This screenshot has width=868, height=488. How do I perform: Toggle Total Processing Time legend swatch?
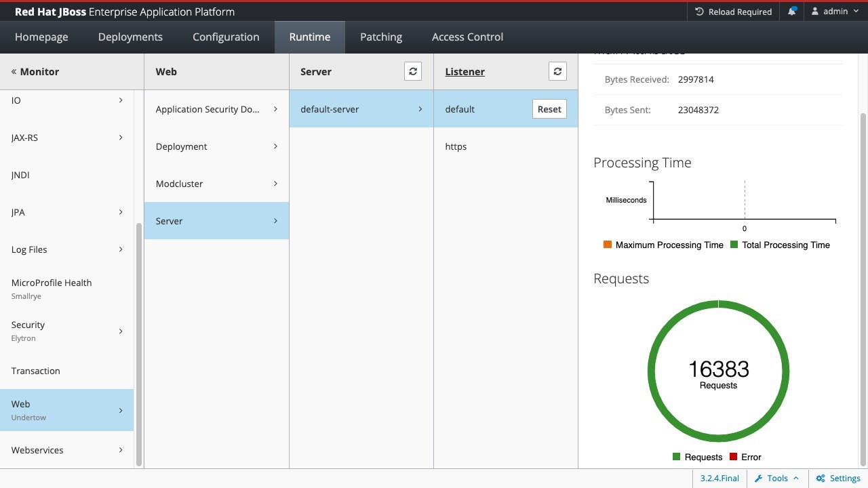[734, 245]
